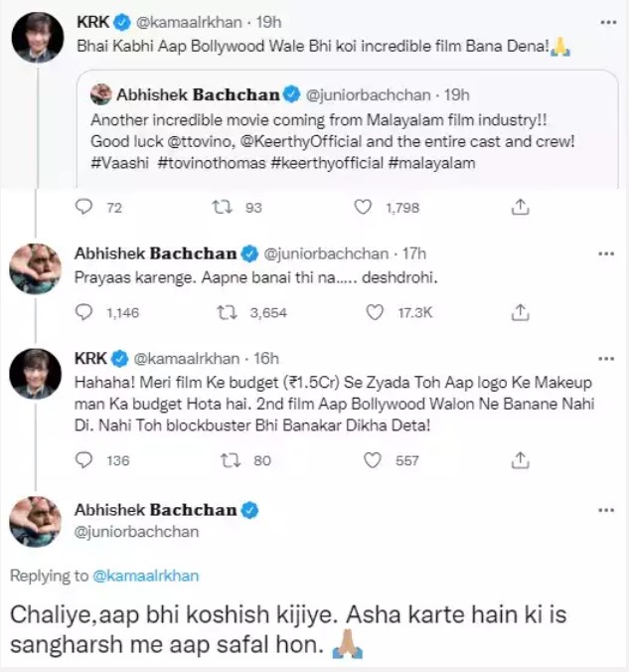Image resolution: width=629 pixels, height=672 pixels.
Task: Share KRK's "Hahaha!" tweet
Action: [x=519, y=460]
